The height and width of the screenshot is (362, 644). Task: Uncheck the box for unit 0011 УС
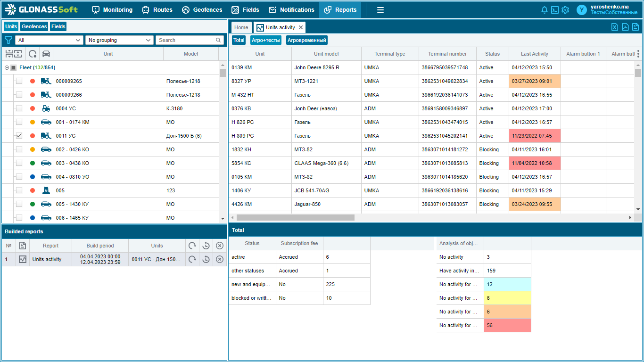coord(19,136)
